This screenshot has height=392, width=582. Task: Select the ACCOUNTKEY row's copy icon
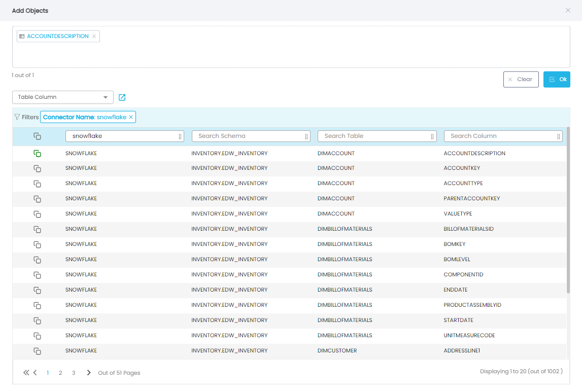pos(37,169)
